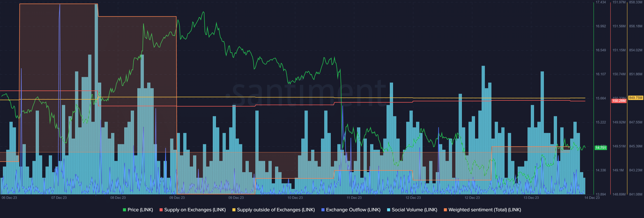
Task: Click the Weighted sentiment (Total) (LINK) label
Action: [485, 210]
